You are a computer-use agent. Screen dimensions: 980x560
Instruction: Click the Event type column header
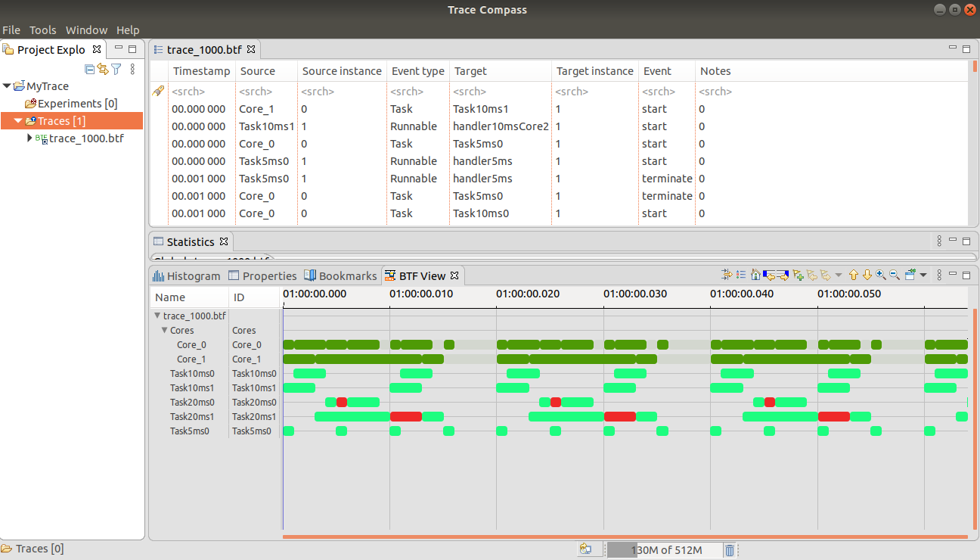click(x=418, y=71)
